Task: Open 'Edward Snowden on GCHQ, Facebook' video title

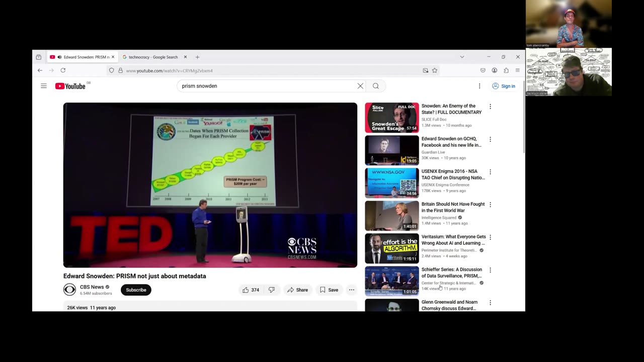Action: point(451,142)
